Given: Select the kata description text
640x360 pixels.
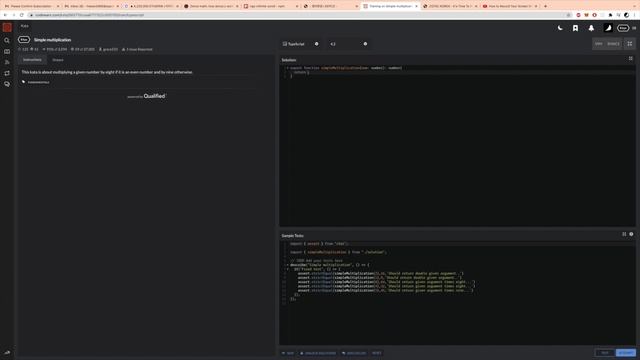Looking at the screenshot, I should [107, 72].
